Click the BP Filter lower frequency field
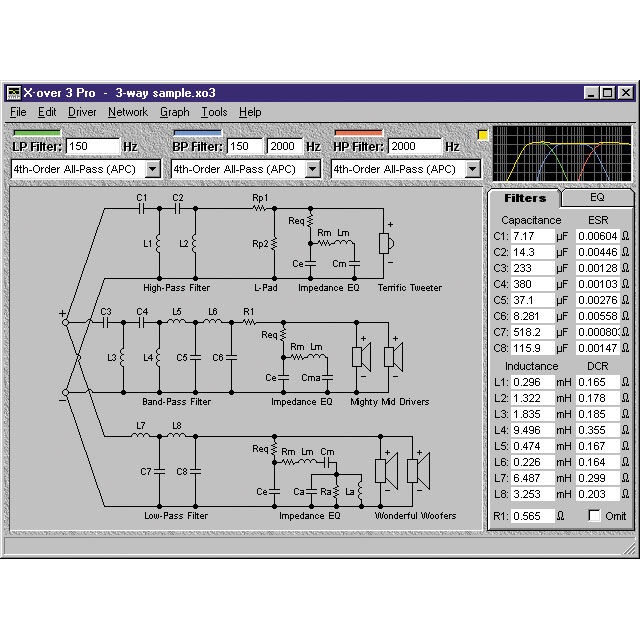Image resolution: width=641 pixels, height=641 pixels. coord(244,146)
